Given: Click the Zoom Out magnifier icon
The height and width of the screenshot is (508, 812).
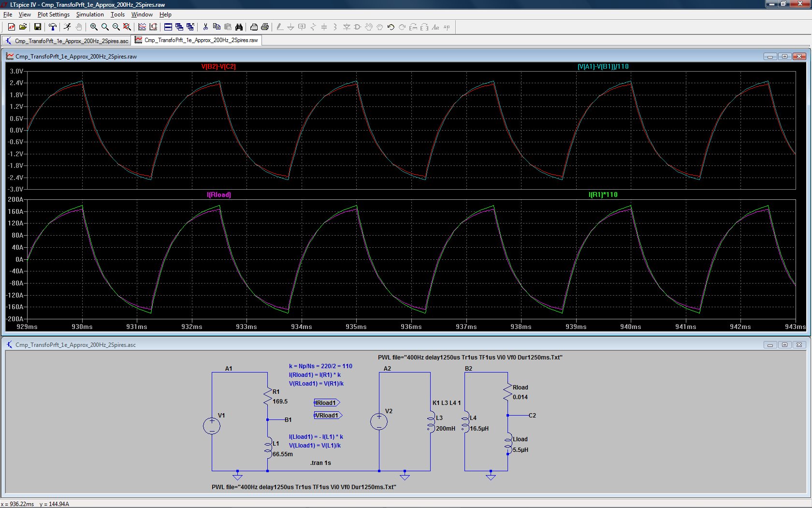Looking at the screenshot, I should [x=116, y=27].
